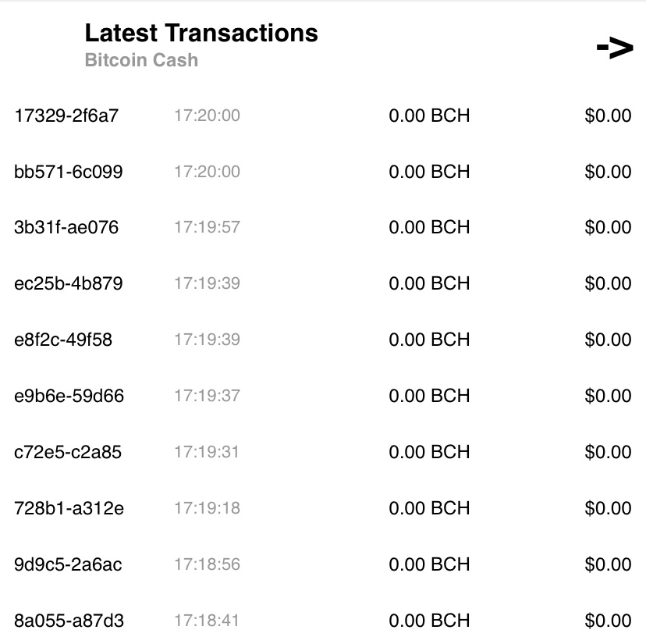
Task: Click the dollar value for e9b6e-59d66
Action: tap(608, 396)
